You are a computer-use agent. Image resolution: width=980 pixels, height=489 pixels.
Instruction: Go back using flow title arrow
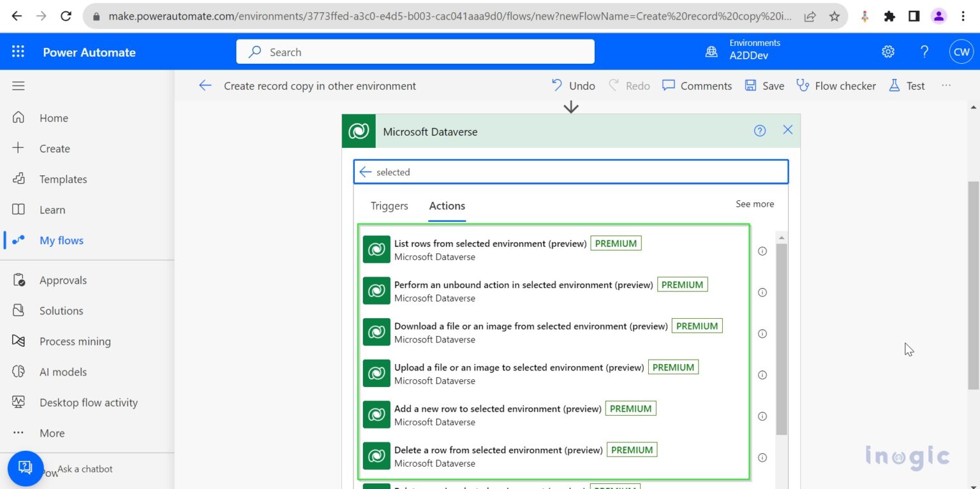click(205, 85)
